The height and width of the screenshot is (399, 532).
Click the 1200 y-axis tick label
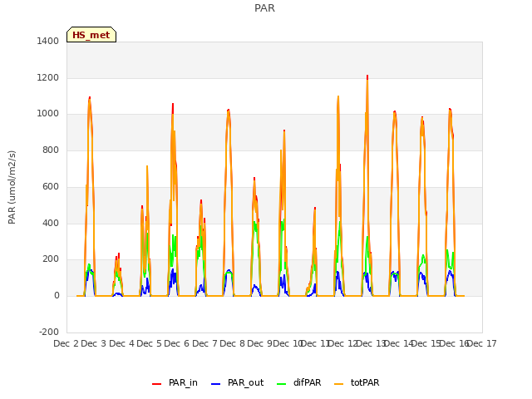click(x=48, y=77)
